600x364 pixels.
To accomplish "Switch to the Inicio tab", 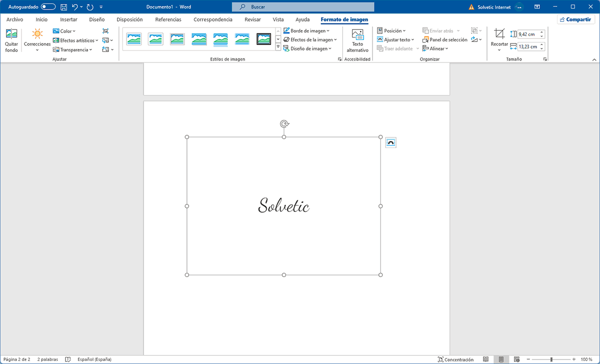I will 41,19.
